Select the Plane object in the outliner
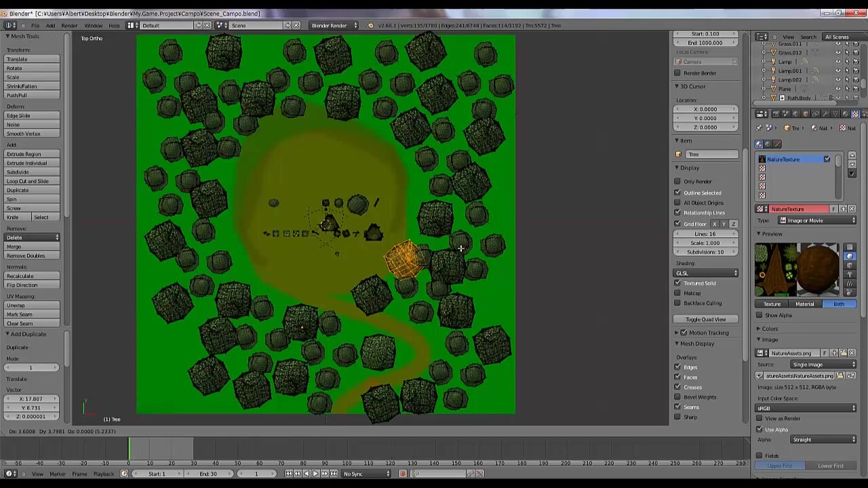Viewport: 868px width, 488px height. (785, 89)
